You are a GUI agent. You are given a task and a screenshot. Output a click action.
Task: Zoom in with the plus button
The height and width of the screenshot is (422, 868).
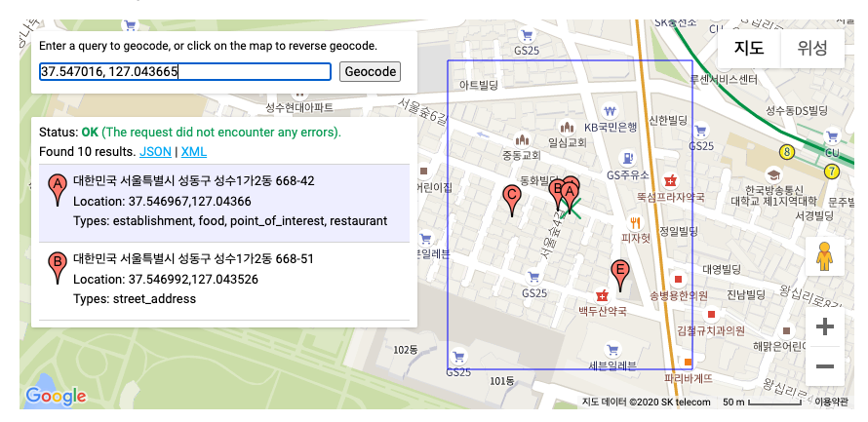pyautogui.click(x=825, y=326)
